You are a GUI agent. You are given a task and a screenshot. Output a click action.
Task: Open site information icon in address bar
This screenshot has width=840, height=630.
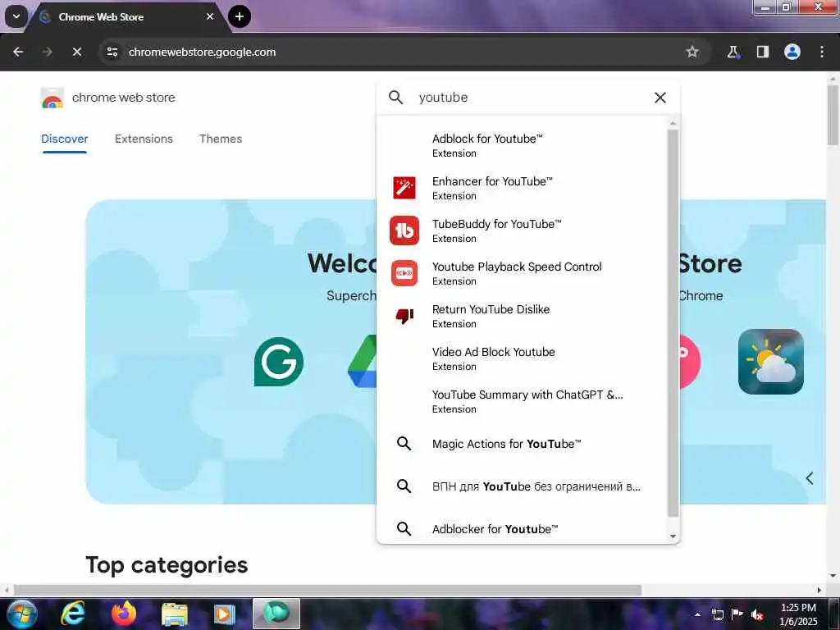point(112,52)
